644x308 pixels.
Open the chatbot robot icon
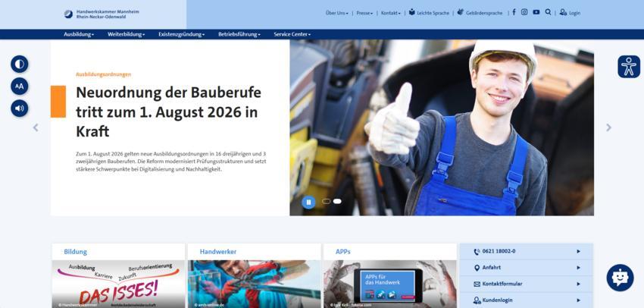[x=621, y=278]
